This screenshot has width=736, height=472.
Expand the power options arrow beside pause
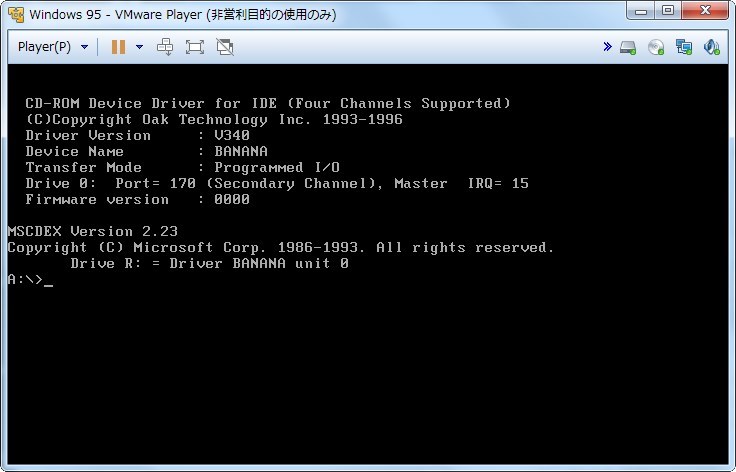point(139,47)
